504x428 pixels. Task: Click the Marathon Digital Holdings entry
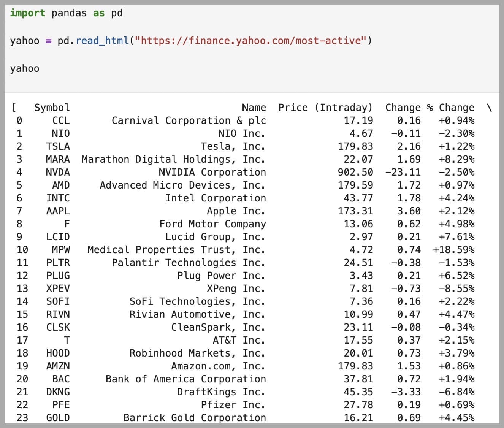(x=173, y=159)
